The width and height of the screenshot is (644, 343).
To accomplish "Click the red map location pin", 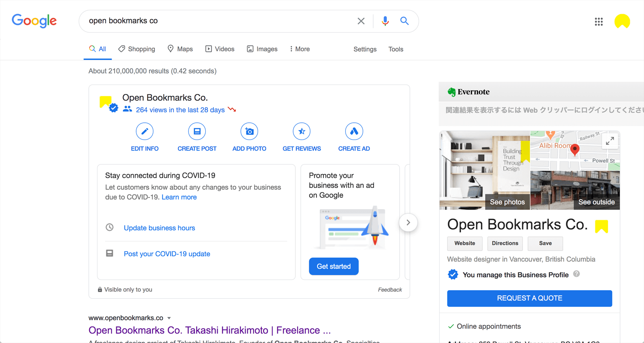I will [575, 150].
